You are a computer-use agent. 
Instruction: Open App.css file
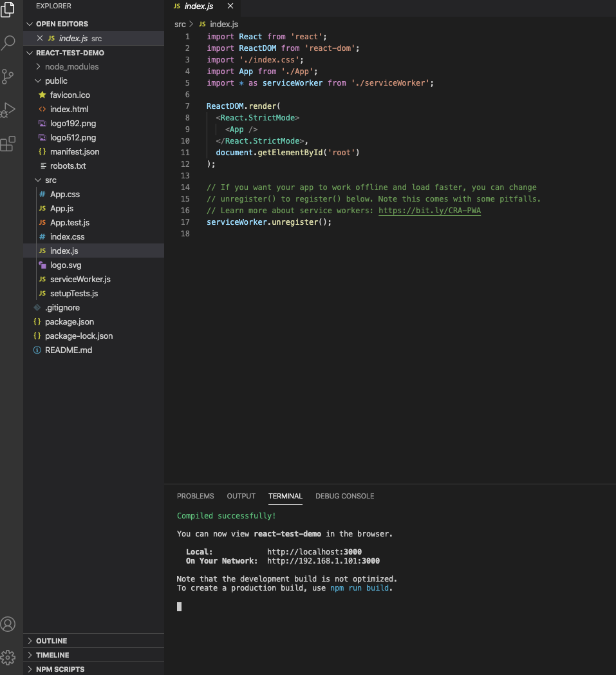(94, 194)
